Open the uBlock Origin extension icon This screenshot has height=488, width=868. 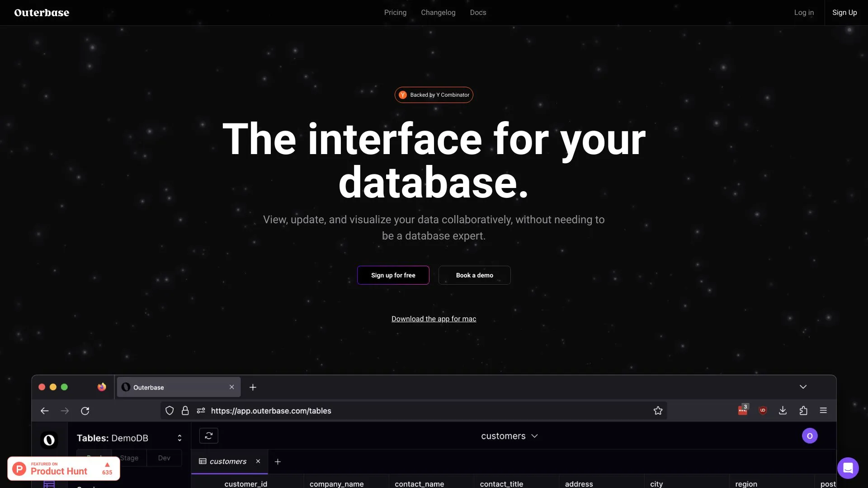tap(763, 410)
